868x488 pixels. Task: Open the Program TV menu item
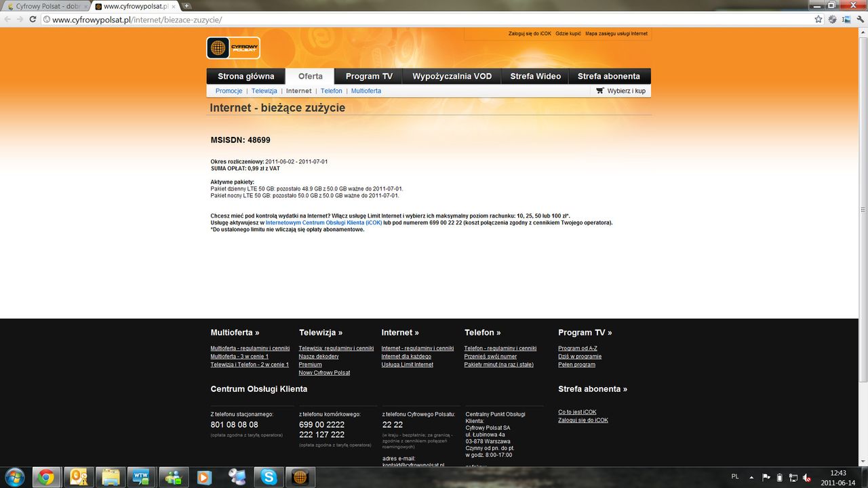click(369, 77)
